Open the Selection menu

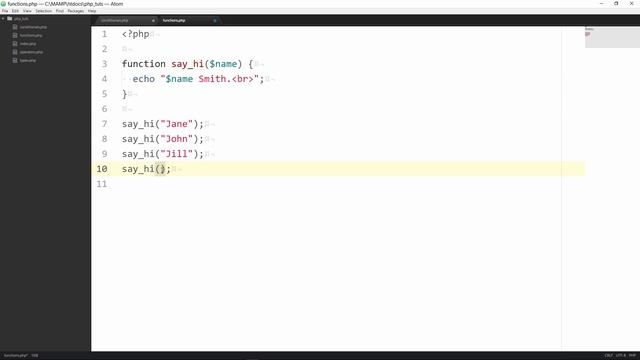(x=43, y=11)
